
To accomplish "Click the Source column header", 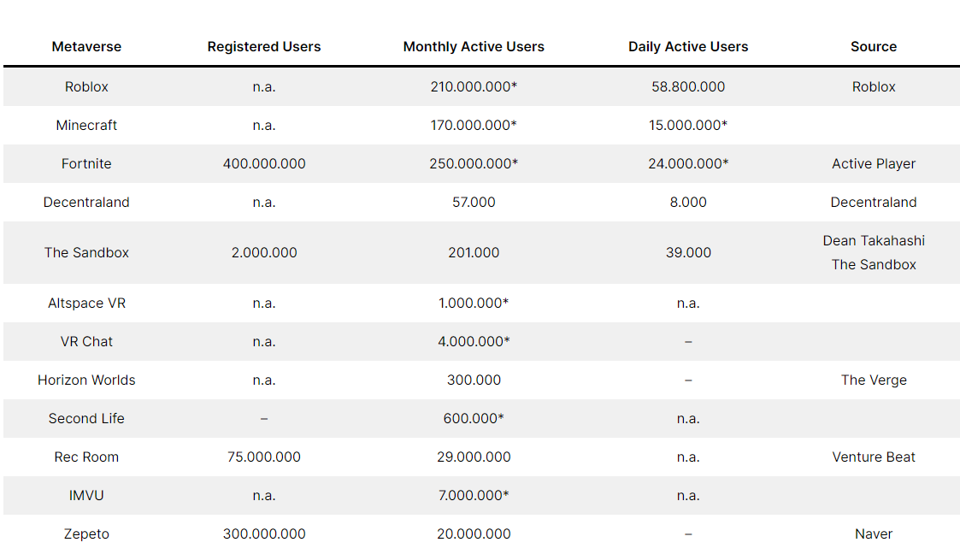I will pos(874,46).
